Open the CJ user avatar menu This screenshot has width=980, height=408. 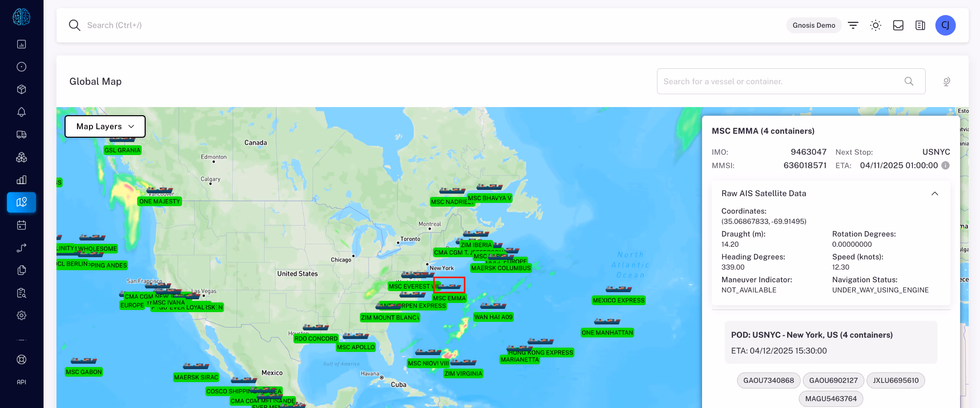pyautogui.click(x=945, y=25)
